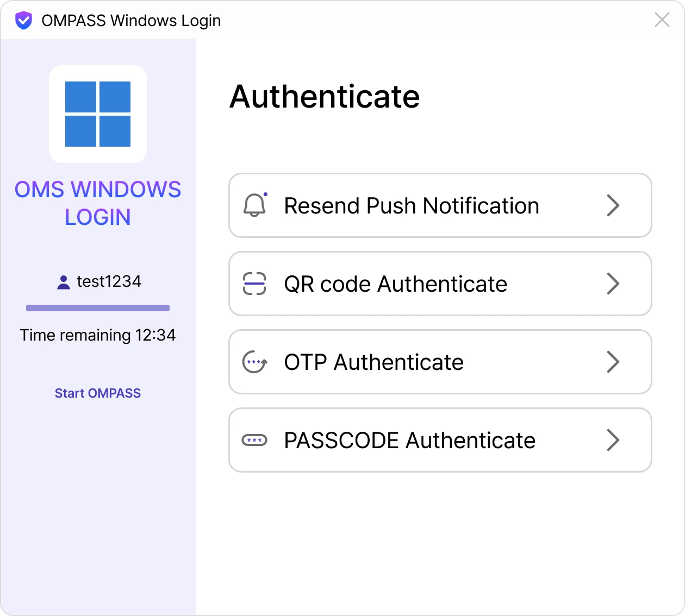Open the PASSCODE Authenticate chevron arrow
Screen dimensions: 685x616
pyautogui.click(x=613, y=440)
